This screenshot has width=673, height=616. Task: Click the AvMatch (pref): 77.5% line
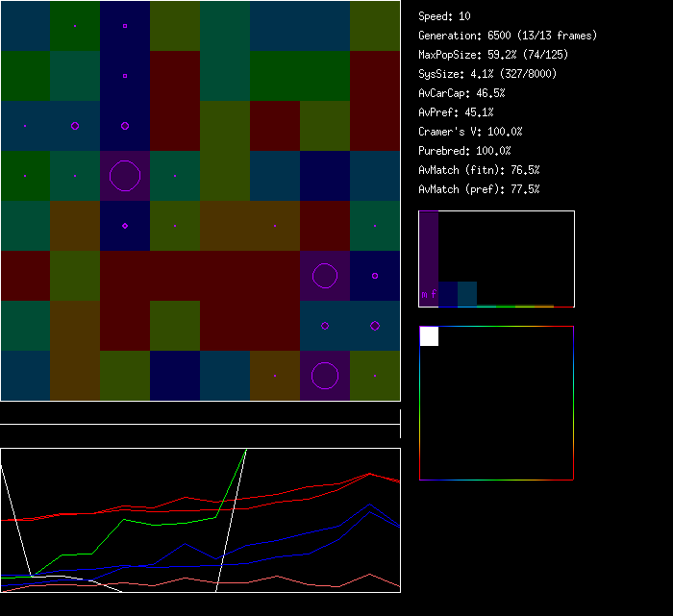coord(479,189)
